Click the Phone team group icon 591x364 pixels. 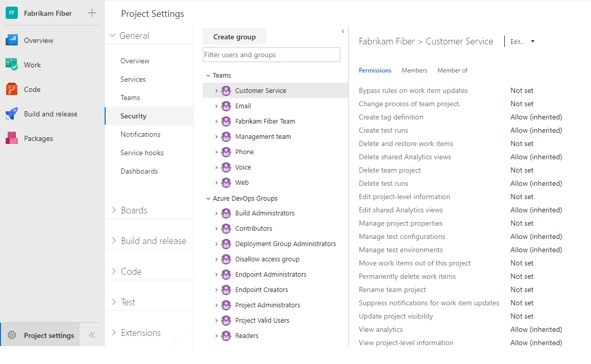point(226,152)
